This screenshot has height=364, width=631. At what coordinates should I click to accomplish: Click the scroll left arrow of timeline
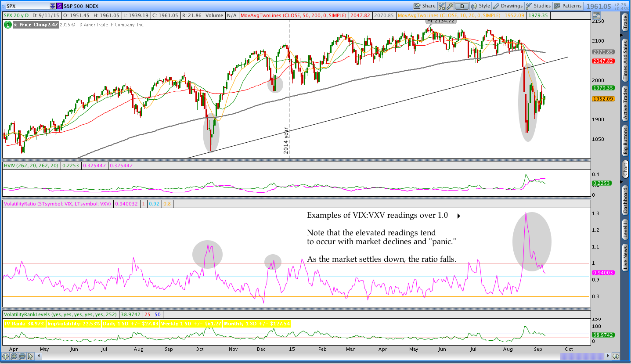39,356
